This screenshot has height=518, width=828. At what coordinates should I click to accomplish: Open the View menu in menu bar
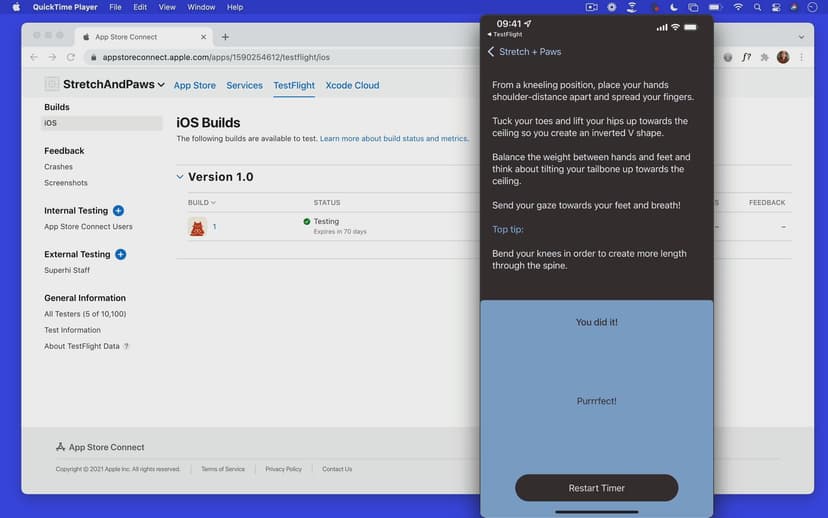[x=167, y=7]
